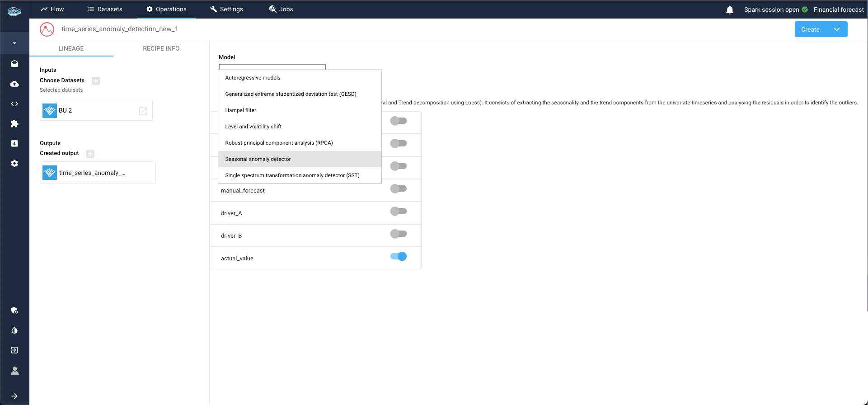Select Hampel filter from model dropdown
The height and width of the screenshot is (405, 868).
pos(241,110)
